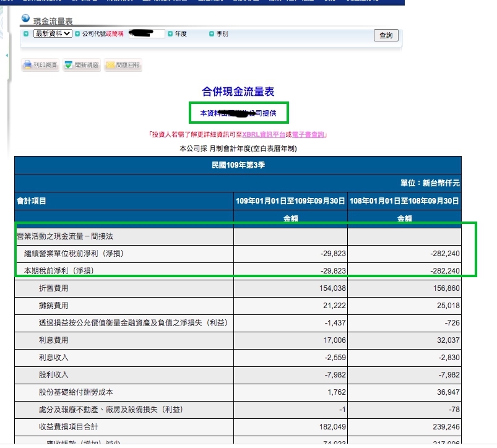This screenshot has width=497, height=448.
Task: Click the 21,222 value cell
Action: (x=290, y=306)
